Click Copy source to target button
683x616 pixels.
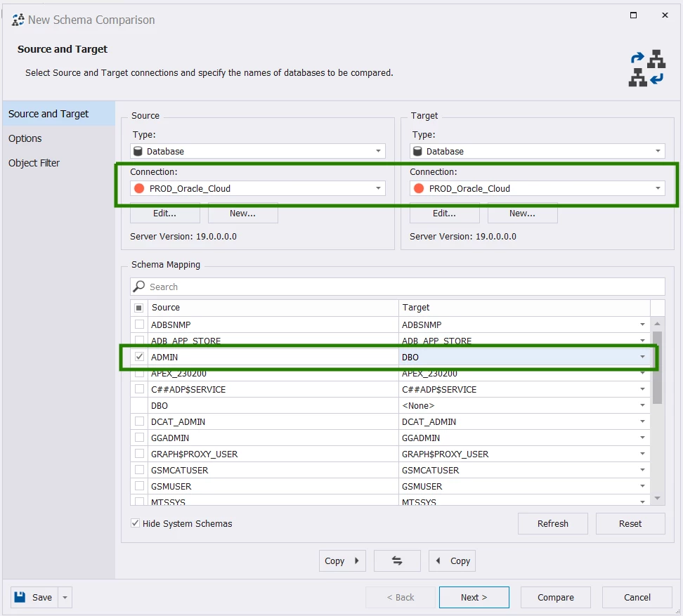coord(342,561)
